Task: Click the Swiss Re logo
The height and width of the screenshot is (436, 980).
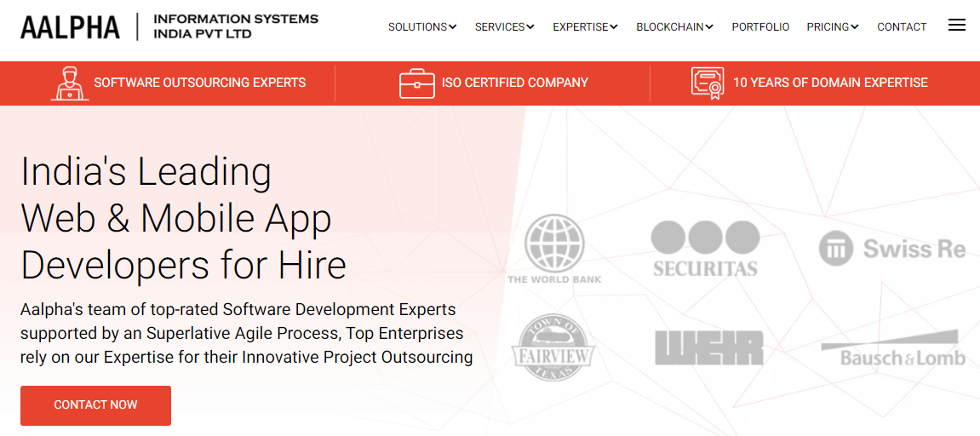Action: point(892,249)
